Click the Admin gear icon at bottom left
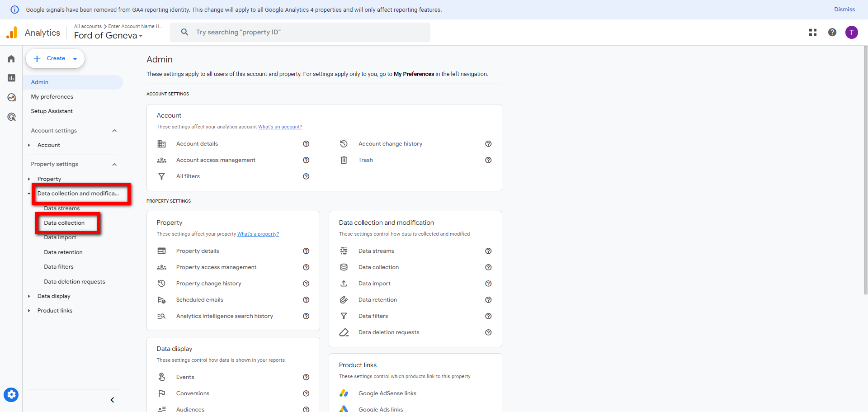The image size is (868, 412). [11, 395]
